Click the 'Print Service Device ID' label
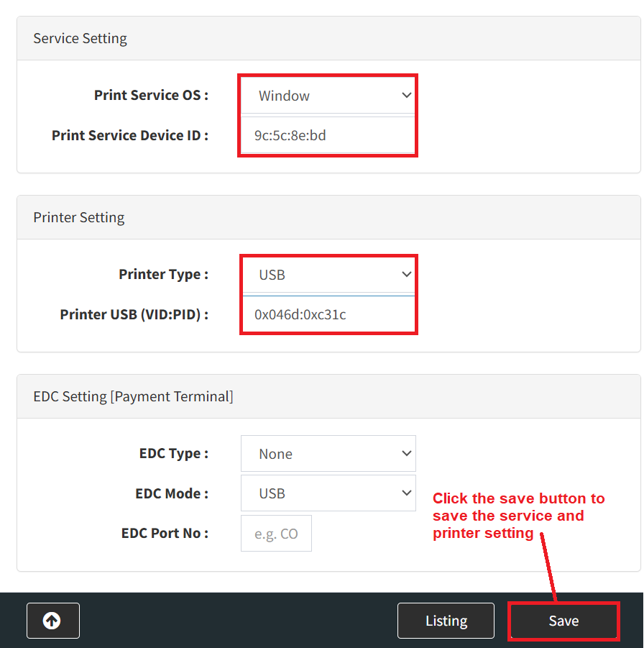 pyautogui.click(x=129, y=135)
